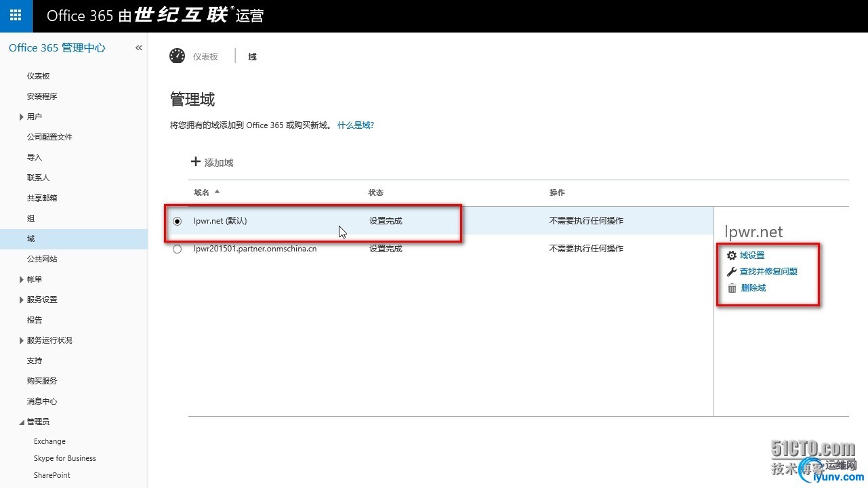Click the plus icon for 添加域
868x488 pixels.
[x=196, y=162]
